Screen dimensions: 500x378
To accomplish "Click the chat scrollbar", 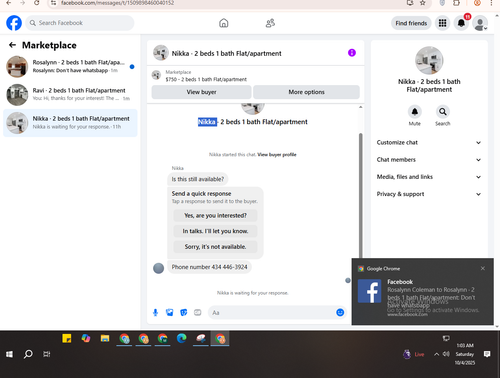I will [360, 195].
